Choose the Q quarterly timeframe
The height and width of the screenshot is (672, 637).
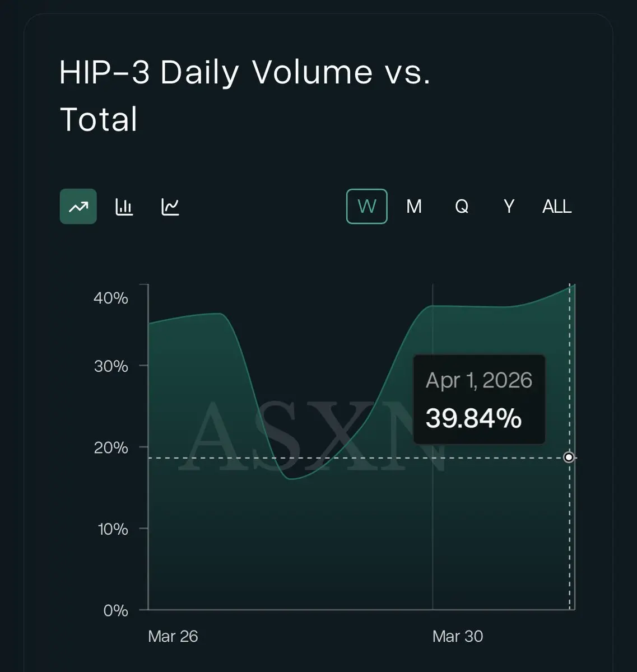[461, 207]
